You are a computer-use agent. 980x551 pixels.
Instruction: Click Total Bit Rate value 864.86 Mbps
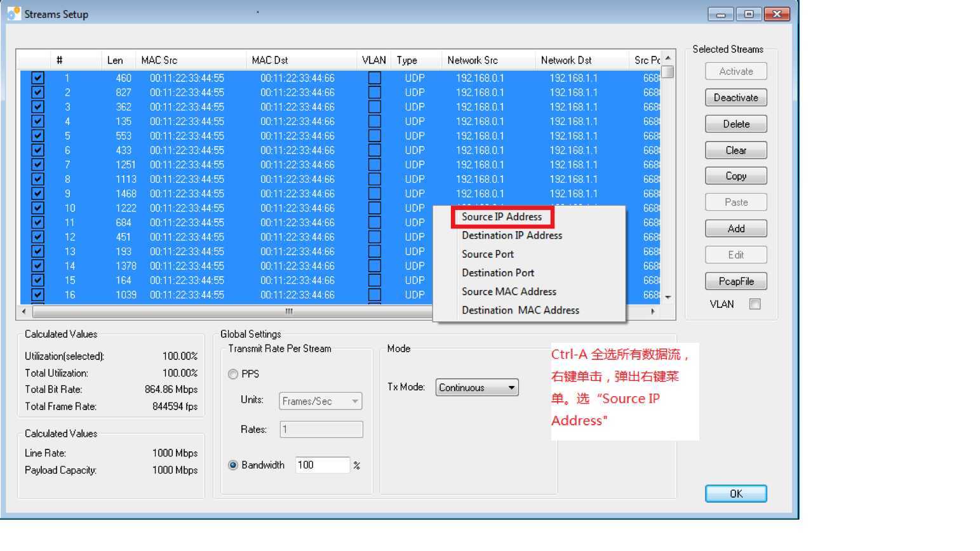pyautogui.click(x=171, y=390)
